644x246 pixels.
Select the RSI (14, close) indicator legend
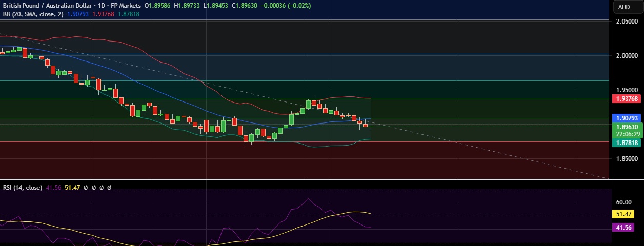[x=22, y=188]
